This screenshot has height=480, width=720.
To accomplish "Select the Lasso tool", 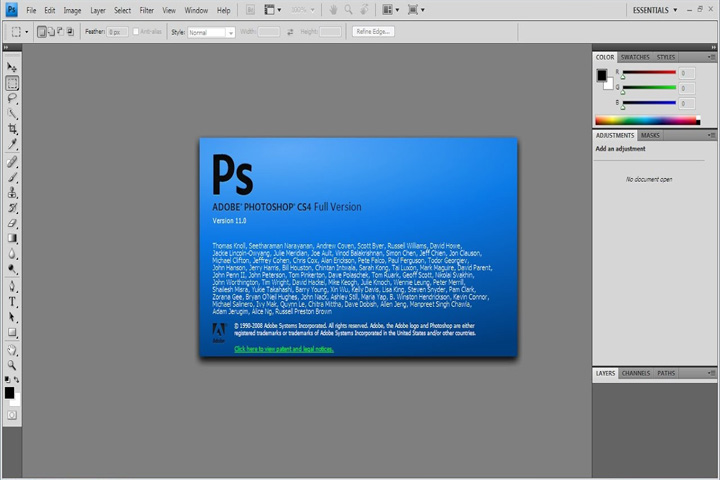I will [12, 98].
